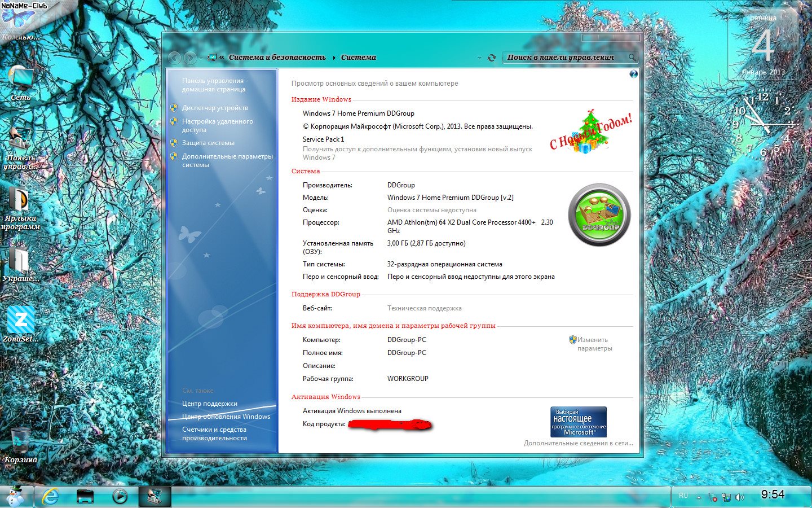The image size is (812, 508).
Task: Select Система и безопасность breadcrumb
Action: (277, 57)
